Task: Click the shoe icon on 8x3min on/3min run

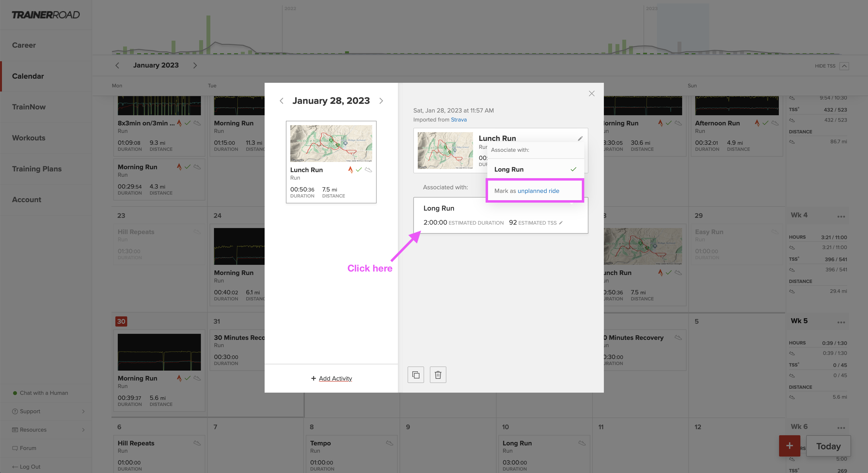Action: [197, 123]
